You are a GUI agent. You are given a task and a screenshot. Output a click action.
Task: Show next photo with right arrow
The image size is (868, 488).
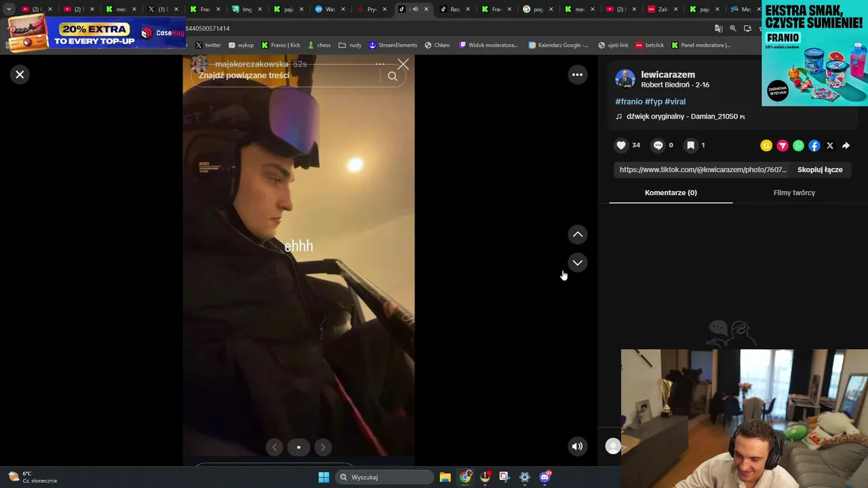coord(323,447)
